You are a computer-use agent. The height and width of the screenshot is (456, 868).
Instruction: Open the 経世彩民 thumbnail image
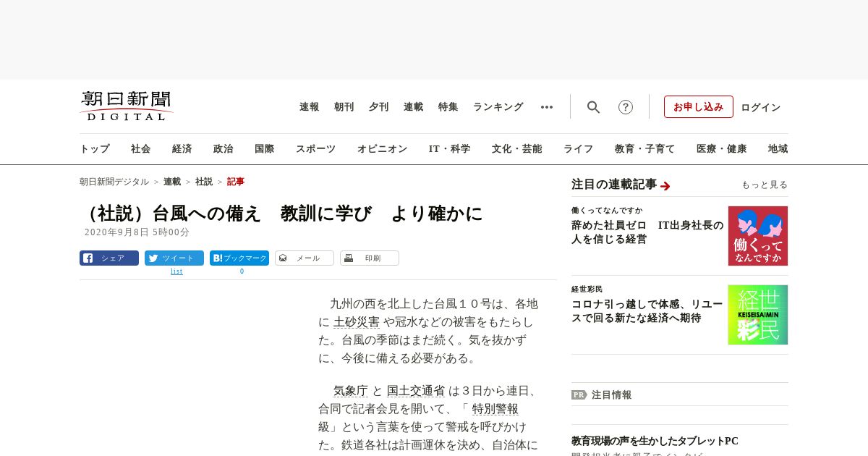tap(758, 315)
